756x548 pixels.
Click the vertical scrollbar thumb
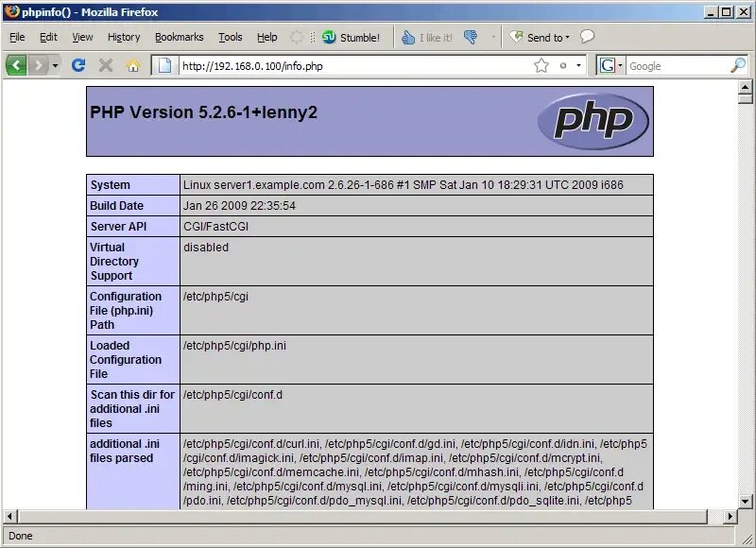[745, 99]
